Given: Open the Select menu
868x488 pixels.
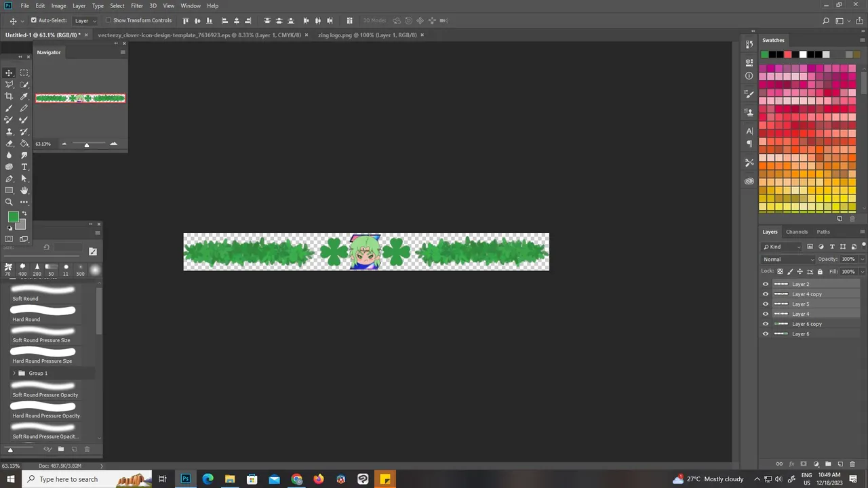Looking at the screenshot, I should point(117,5).
